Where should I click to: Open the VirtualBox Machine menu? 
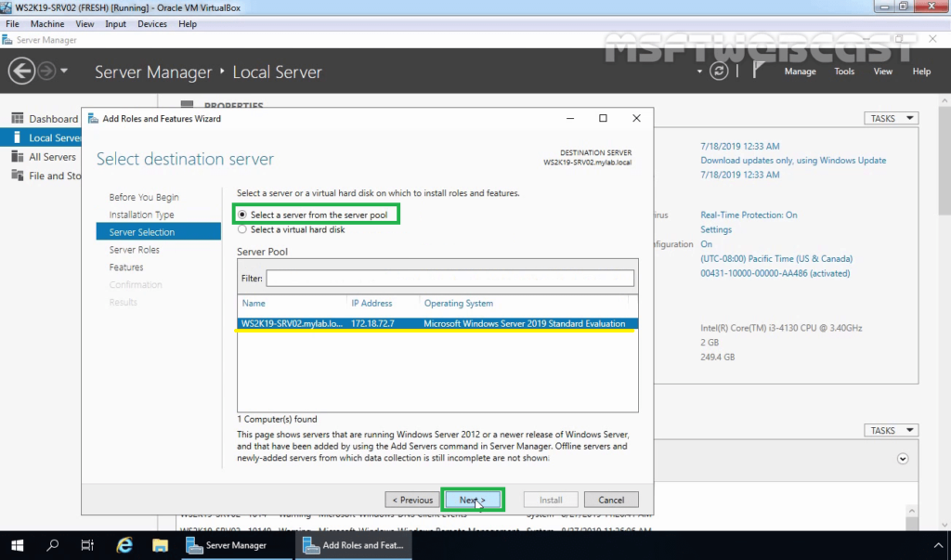tap(47, 23)
